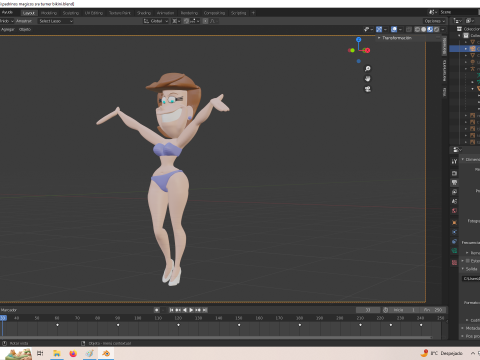Toggle proportional editing button
This screenshot has height=360, width=480.
pyautogui.click(x=205, y=21)
